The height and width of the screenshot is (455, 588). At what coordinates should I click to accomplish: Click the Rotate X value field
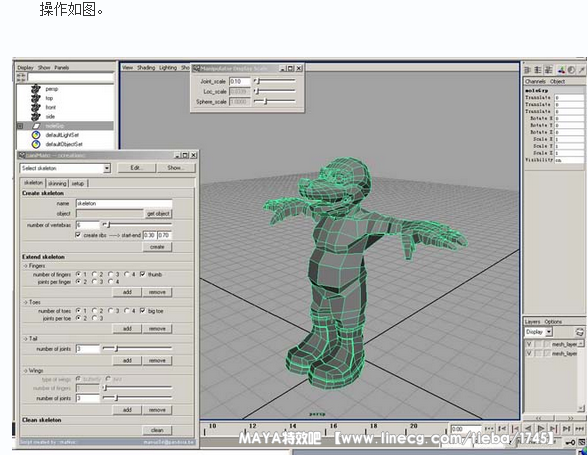[x=569, y=119]
